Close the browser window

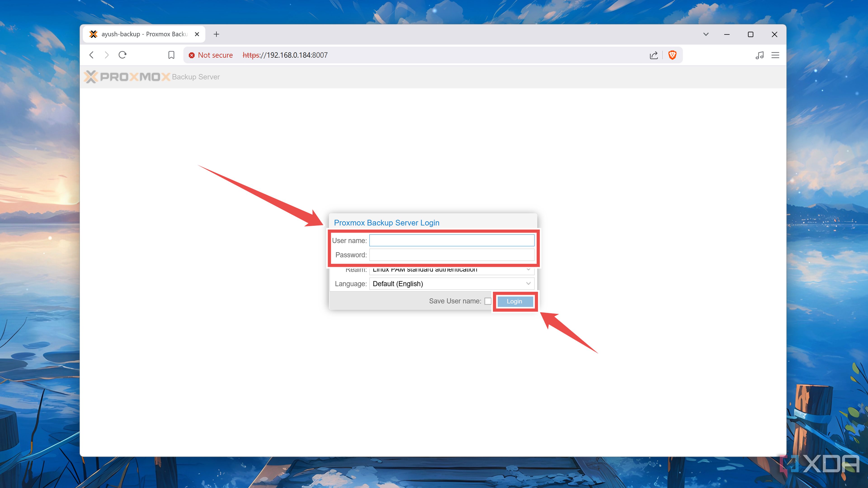(774, 34)
